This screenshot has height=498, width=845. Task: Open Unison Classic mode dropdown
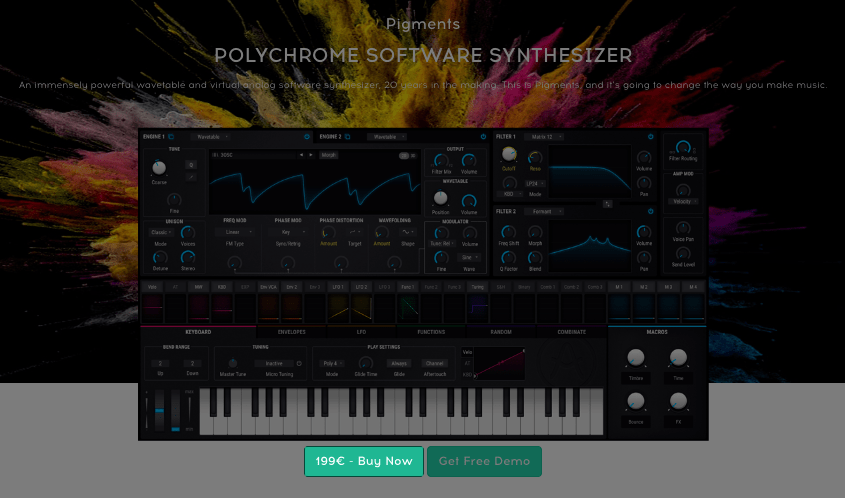(161, 232)
